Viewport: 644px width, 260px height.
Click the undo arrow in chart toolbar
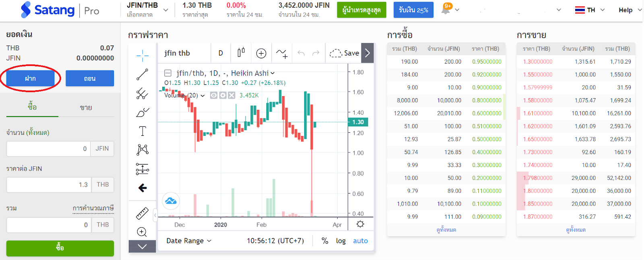(x=301, y=53)
